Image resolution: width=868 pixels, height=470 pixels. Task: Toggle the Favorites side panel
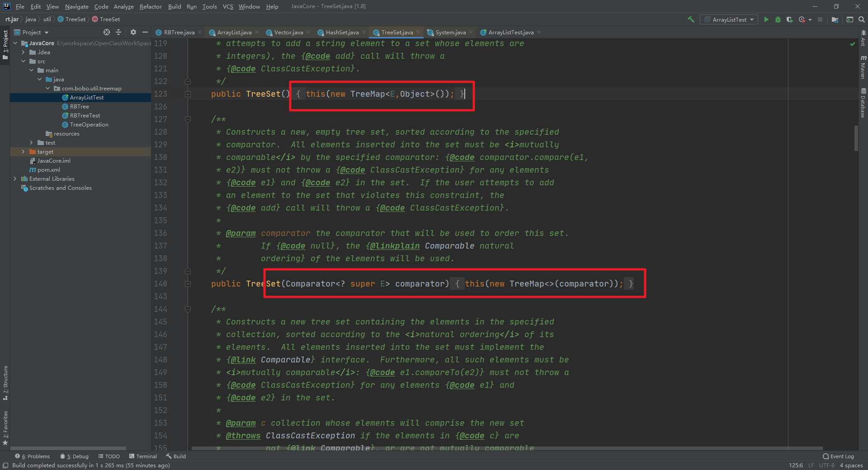coord(5,428)
